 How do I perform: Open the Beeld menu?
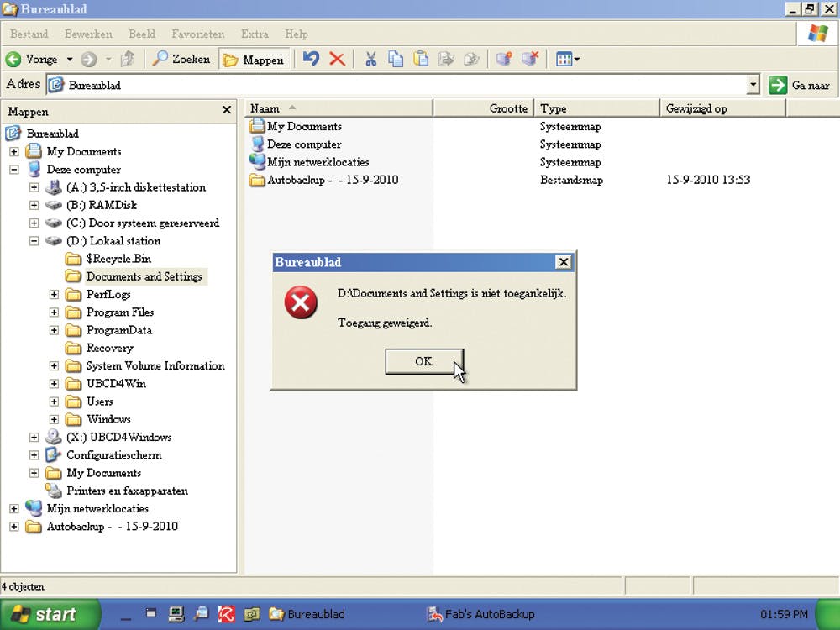(142, 34)
